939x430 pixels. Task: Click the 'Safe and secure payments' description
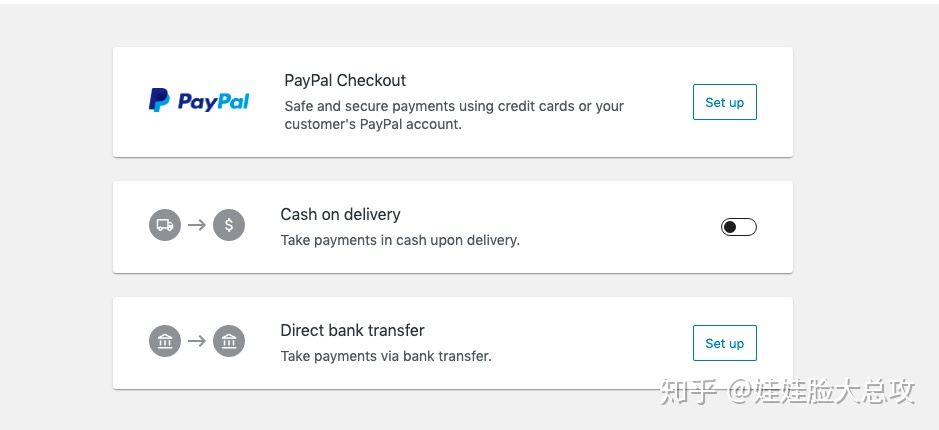pos(454,115)
